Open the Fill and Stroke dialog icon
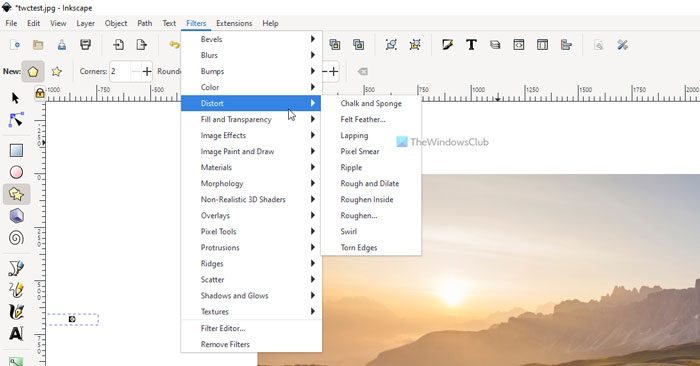700x366 pixels. pyautogui.click(x=447, y=45)
